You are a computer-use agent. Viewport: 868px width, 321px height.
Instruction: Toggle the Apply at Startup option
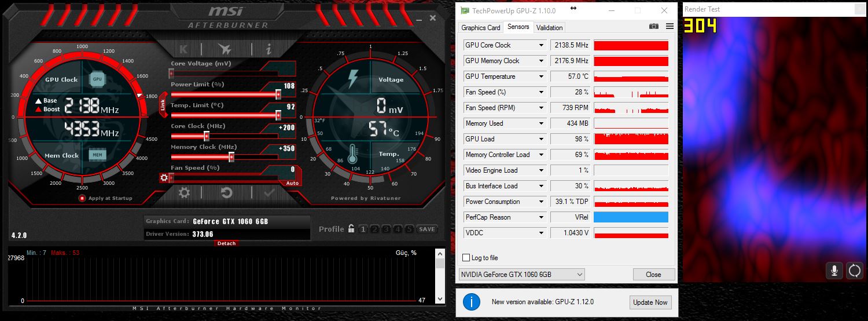(82, 198)
